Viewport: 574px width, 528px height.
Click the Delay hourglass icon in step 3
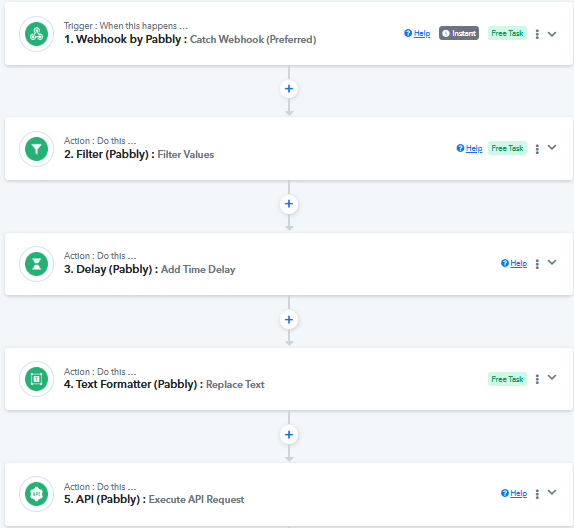pos(36,264)
